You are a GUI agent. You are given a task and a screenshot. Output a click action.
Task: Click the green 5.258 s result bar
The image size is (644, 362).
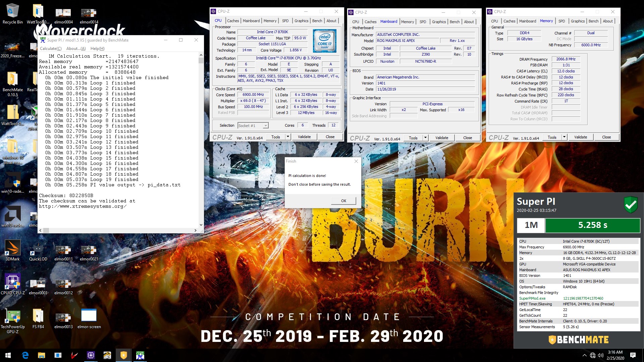tap(593, 225)
